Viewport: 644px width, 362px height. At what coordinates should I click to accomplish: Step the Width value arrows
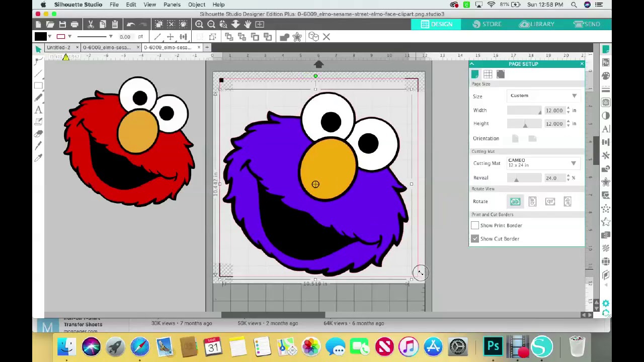568,110
